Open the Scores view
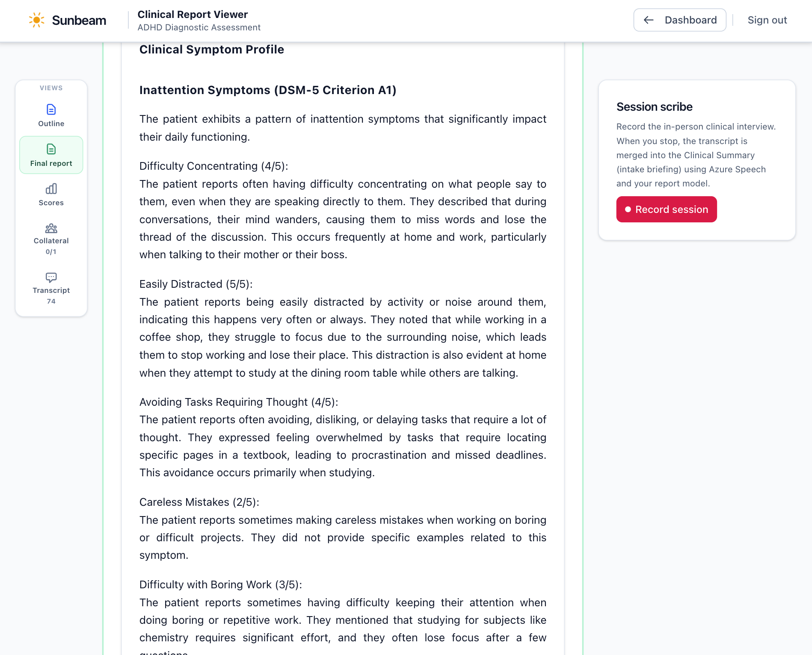Viewport: 812px width, 655px height. click(51, 195)
